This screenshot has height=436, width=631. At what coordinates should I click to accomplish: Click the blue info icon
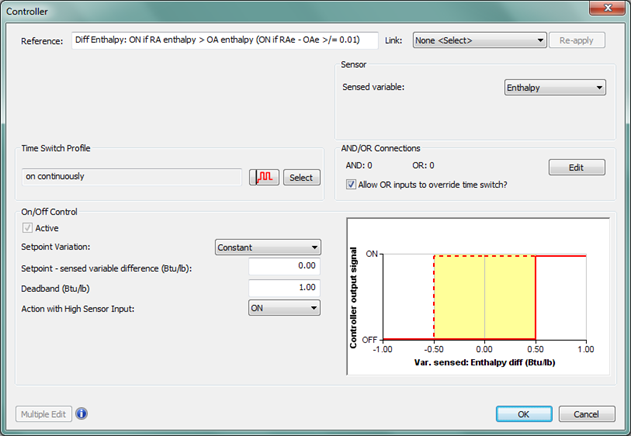pos(82,413)
